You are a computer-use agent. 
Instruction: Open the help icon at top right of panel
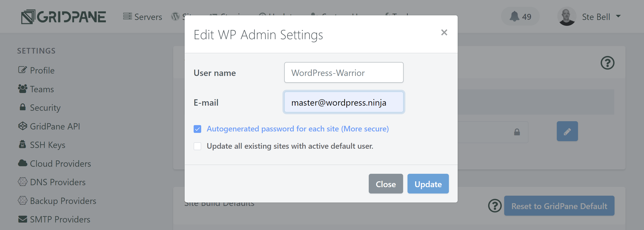[x=607, y=63]
